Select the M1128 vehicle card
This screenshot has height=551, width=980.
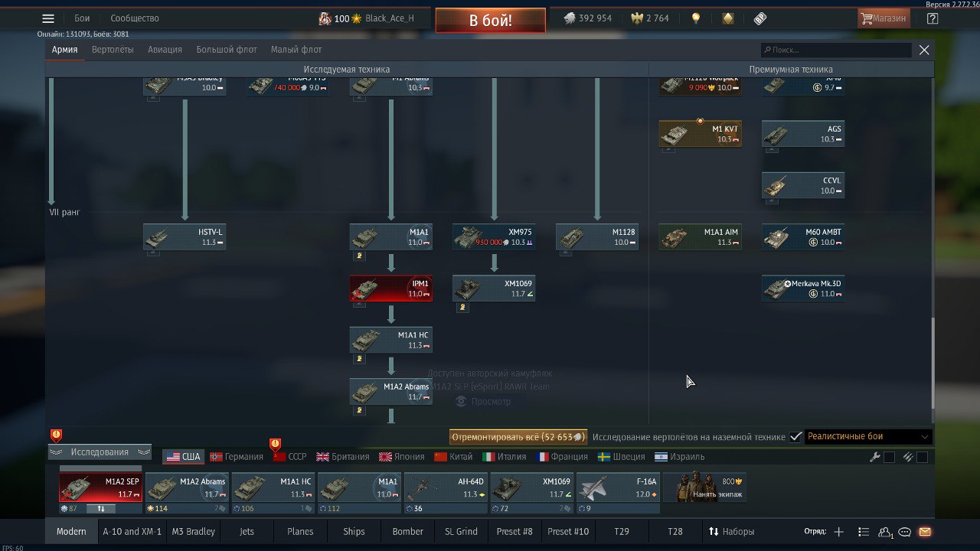coord(597,237)
